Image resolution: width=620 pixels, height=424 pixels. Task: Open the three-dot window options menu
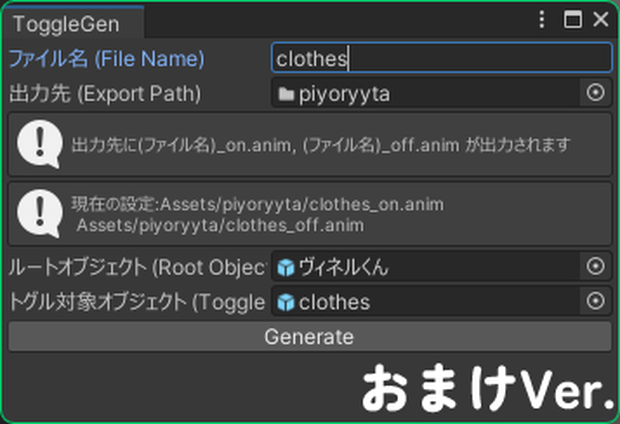(x=542, y=19)
